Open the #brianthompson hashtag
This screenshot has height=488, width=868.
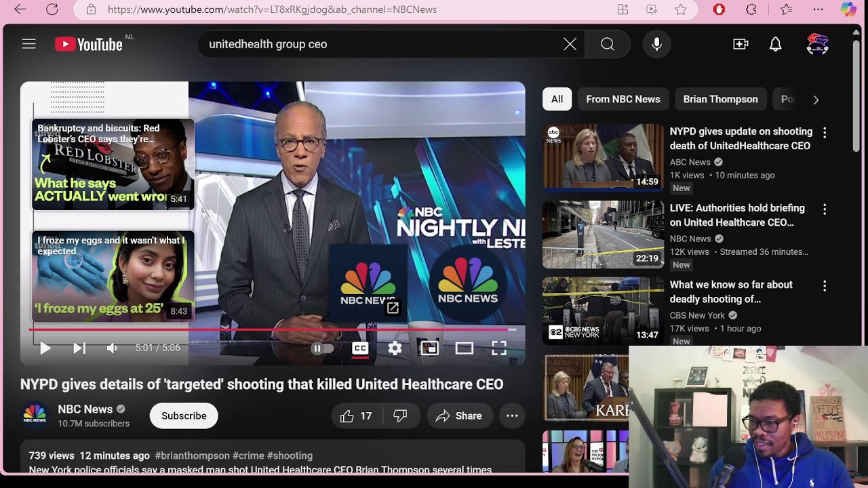click(x=193, y=455)
